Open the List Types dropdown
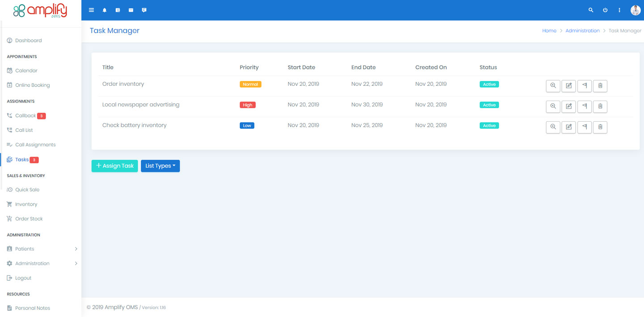This screenshot has width=644, height=317. (160, 166)
